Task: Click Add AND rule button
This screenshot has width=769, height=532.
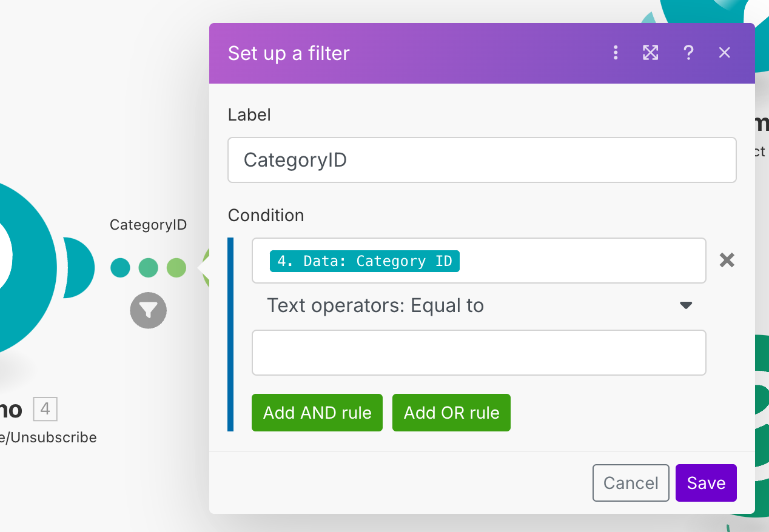Action: pos(317,413)
